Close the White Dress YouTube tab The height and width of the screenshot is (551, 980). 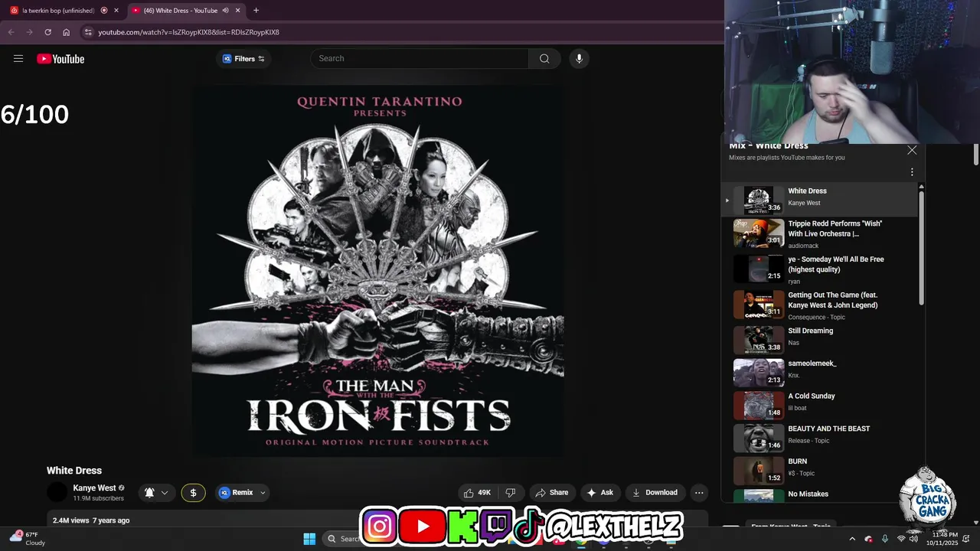237,11
